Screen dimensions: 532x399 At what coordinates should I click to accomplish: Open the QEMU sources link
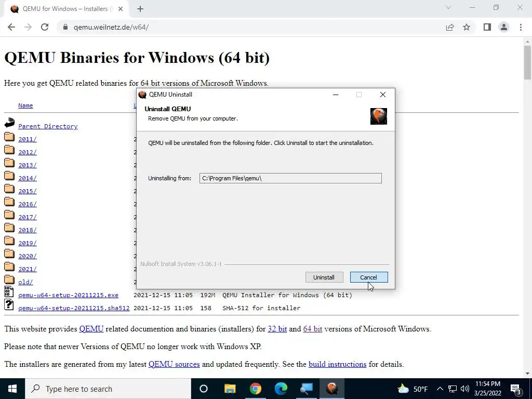pyautogui.click(x=174, y=364)
